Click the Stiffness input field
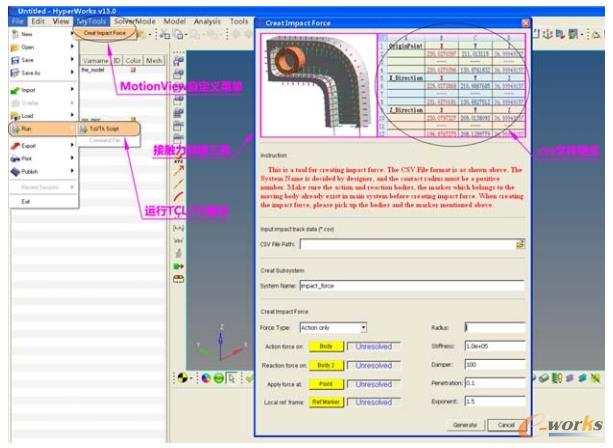Screen dimensions: 613x448 495,346
